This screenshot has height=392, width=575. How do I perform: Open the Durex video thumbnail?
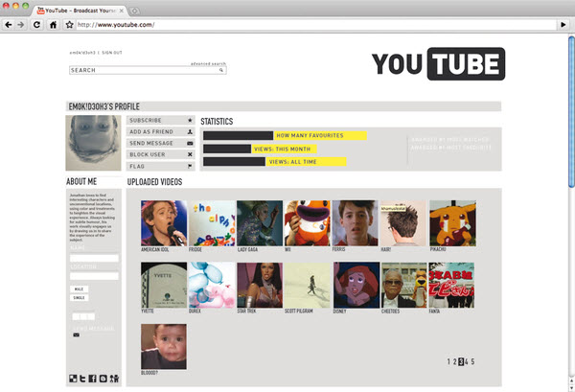(x=212, y=285)
